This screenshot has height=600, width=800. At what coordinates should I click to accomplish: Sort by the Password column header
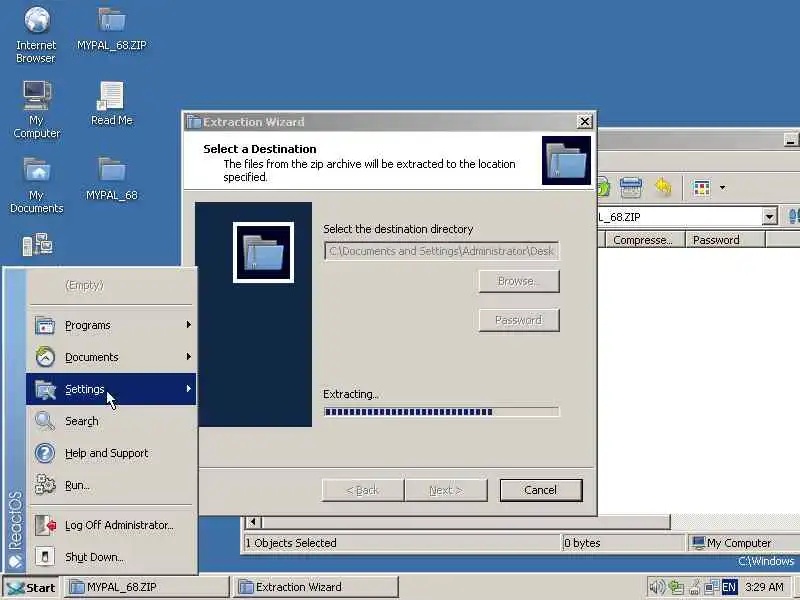pyautogui.click(x=725, y=240)
